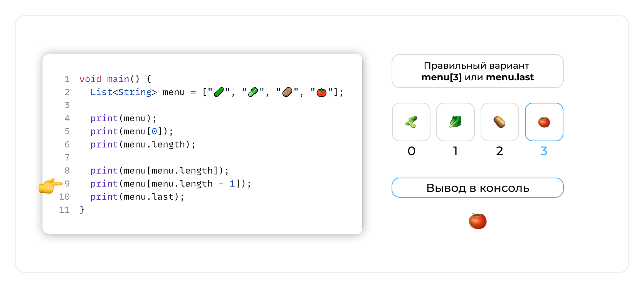Click line number 10 in the gutter
This screenshot has width=644, height=288.
[x=64, y=197]
